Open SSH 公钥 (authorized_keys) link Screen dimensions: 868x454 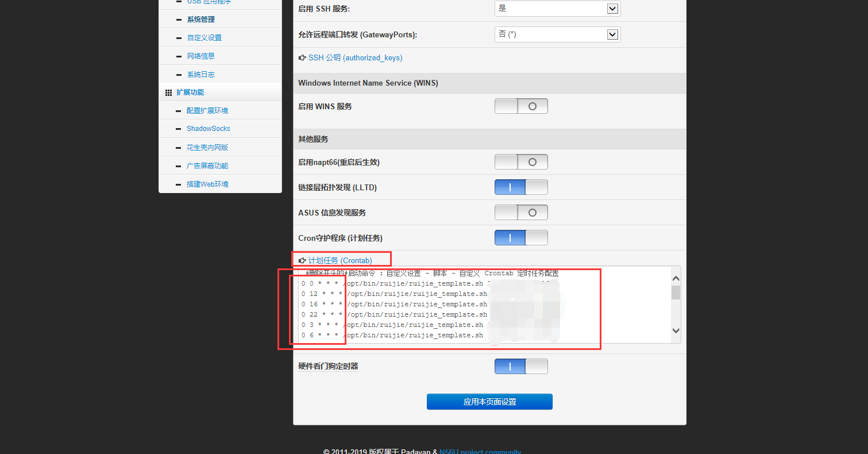tap(355, 58)
